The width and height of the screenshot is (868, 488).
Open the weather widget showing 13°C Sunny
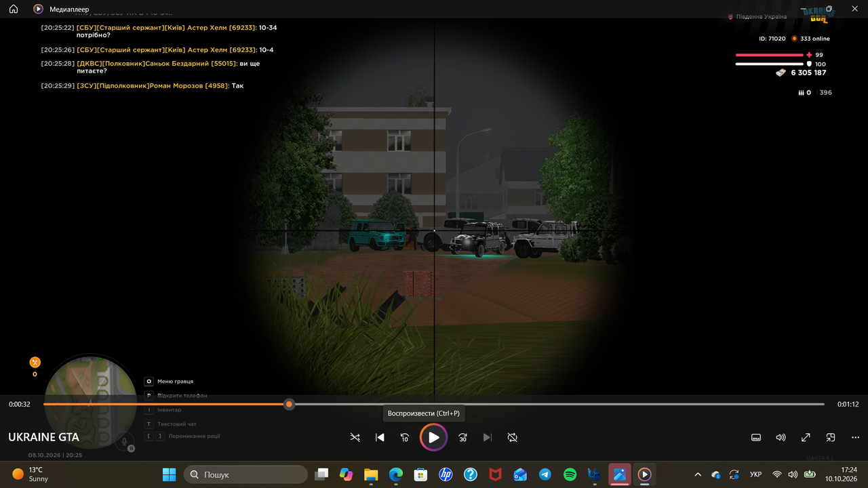(28, 474)
